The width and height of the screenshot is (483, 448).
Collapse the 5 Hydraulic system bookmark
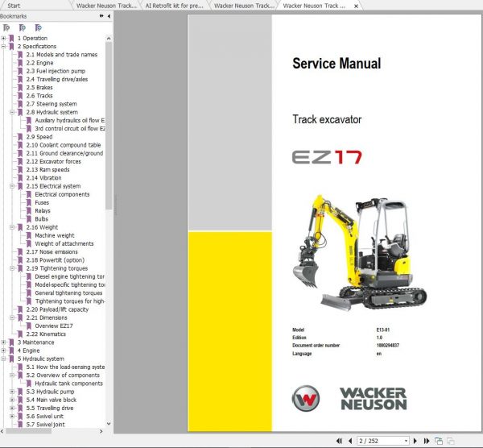pyautogui.click(x=3, y=359)
